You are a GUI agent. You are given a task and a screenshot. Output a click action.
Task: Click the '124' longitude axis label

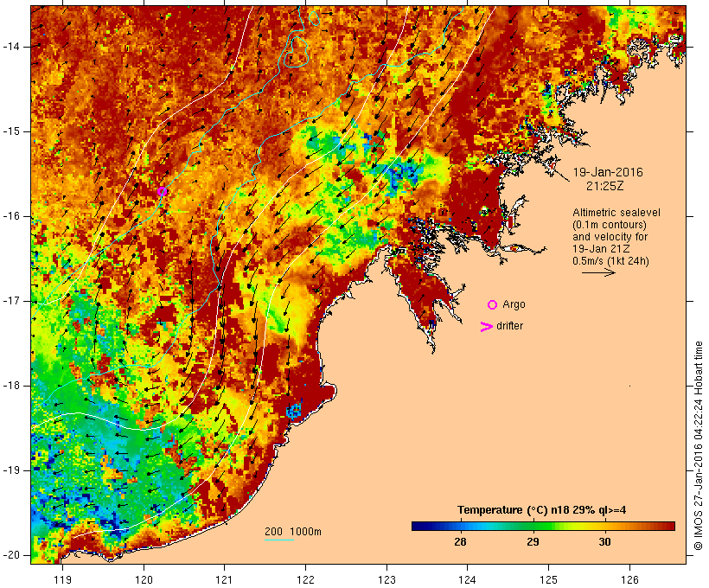pos(468,580)
